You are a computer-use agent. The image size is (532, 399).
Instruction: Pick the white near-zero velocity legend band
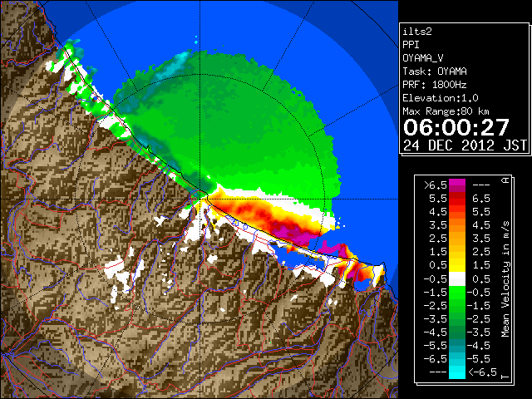click(x=457, y=279)
